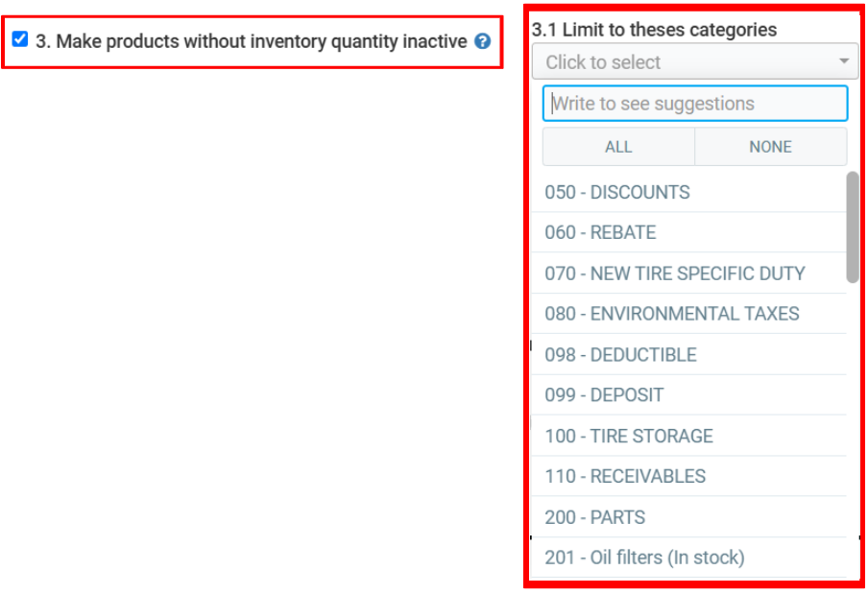Choose 070 - NEW TIRE SPECIFIC DUTY
This screenshot has width=868, height=594.
[x=674, y=273]
